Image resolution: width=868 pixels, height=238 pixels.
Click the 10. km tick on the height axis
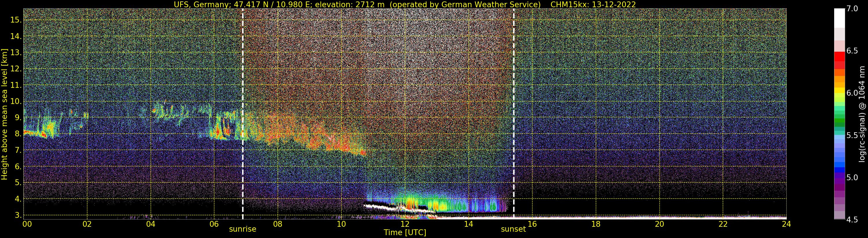point(16,101)
